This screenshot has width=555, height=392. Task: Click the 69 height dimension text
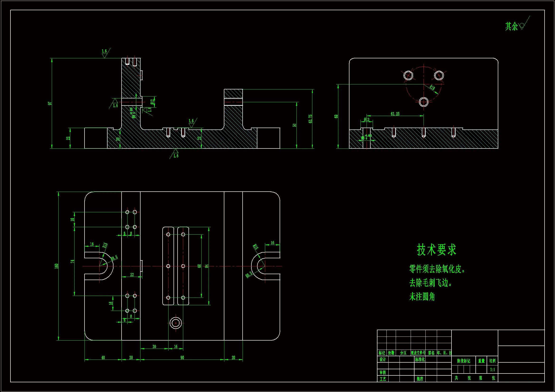336,116
